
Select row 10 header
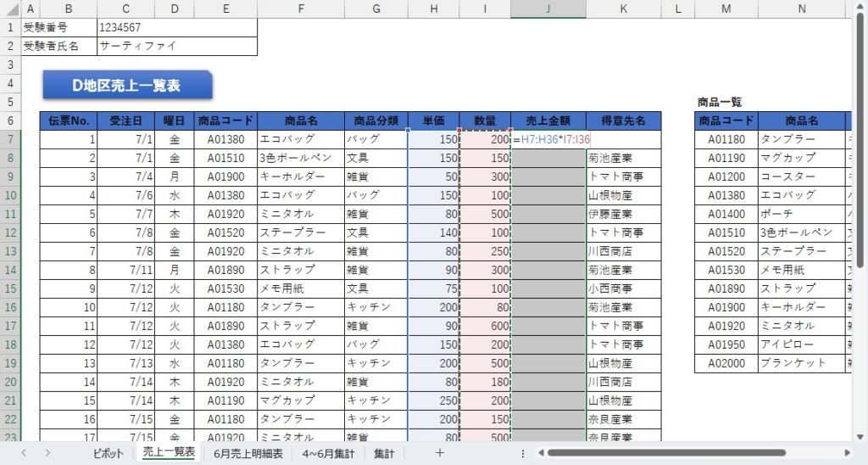pos(9,195)
